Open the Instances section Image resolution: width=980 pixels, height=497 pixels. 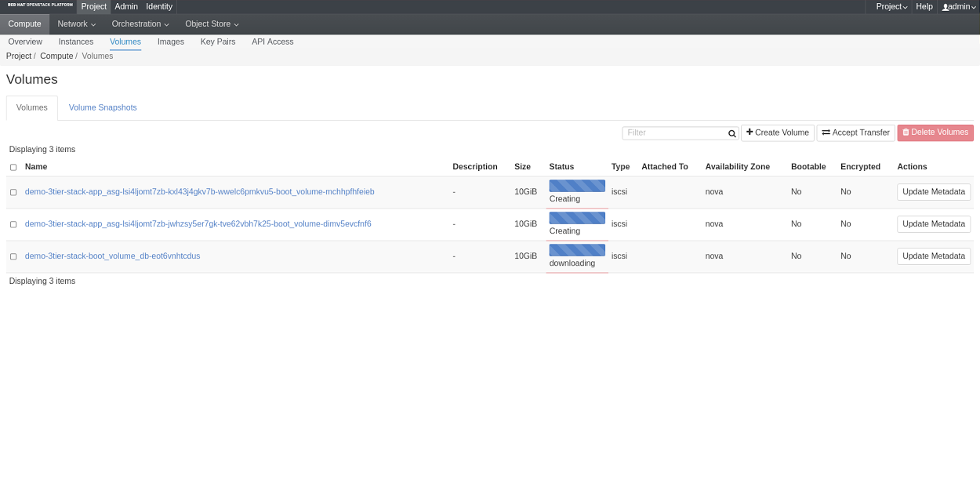76,42
